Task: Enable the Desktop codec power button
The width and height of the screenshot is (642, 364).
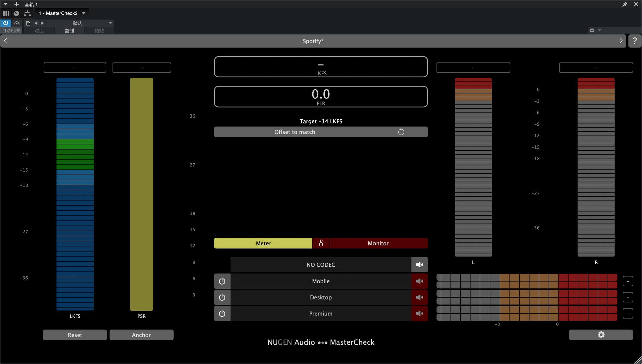Action: click(222, 297)
